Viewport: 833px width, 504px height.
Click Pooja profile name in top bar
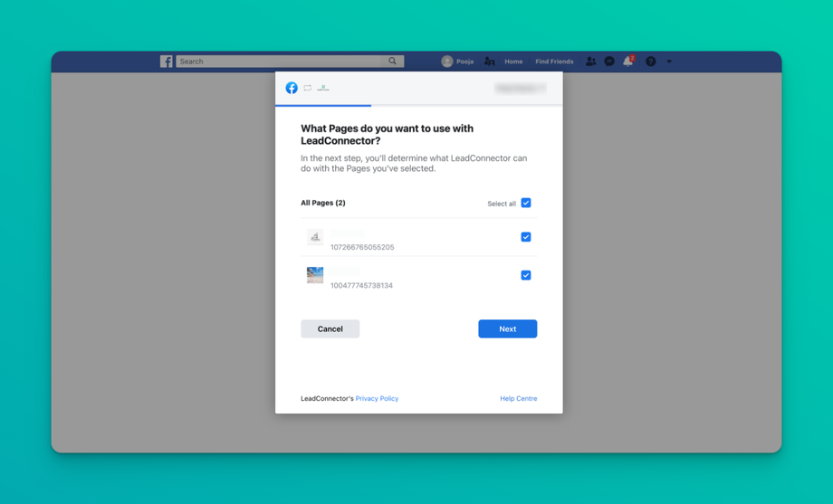click(464, 62)
